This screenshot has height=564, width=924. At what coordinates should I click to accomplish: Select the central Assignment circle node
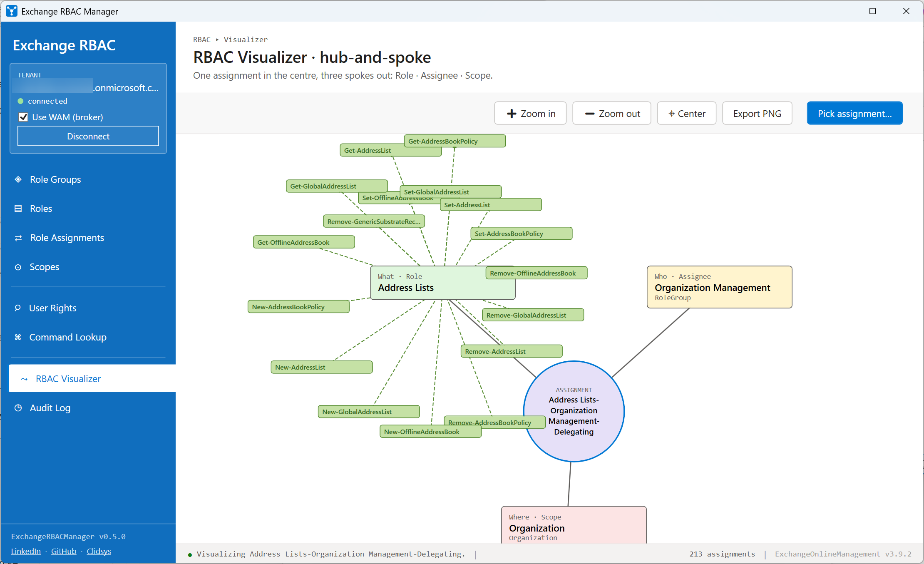click(x=574, y=411)
